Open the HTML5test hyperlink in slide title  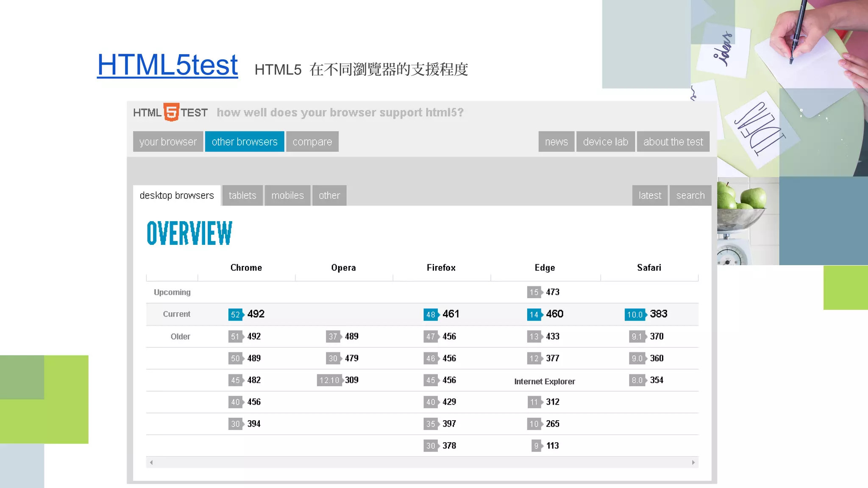(167, 65)
